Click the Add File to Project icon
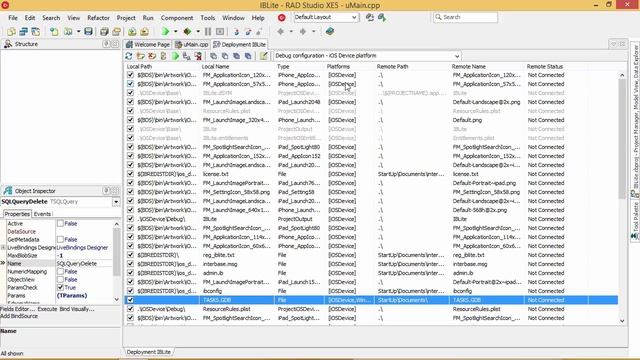The height and width of the screenshot is (360, 640). click(x=132, y=31)
